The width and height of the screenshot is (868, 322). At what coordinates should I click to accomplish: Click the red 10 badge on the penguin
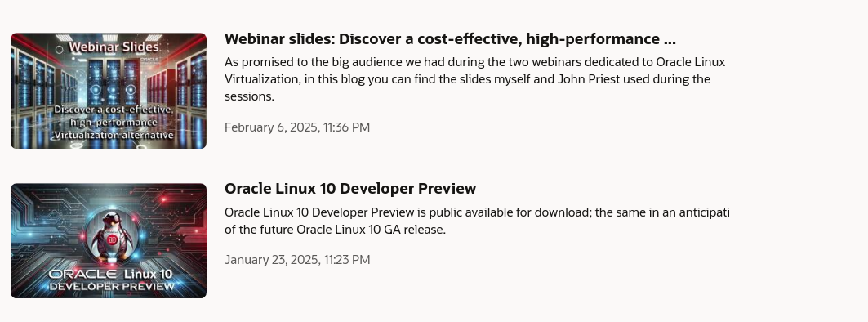click(x=113, y=240)
